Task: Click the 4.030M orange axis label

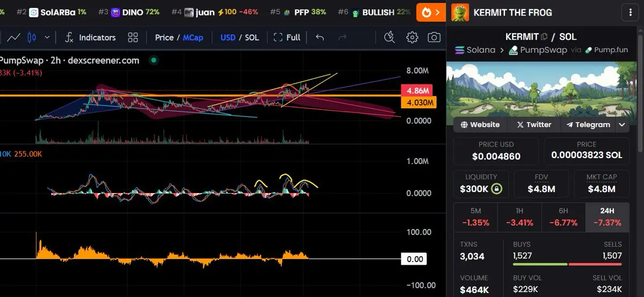Action: (418, 102)
